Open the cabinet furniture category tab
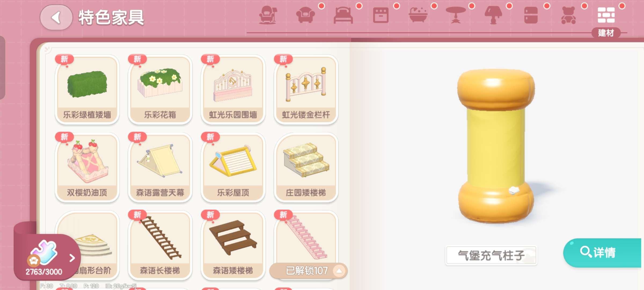Image resolution: width=644 pixels, height=290 pixels. (380, 15)
